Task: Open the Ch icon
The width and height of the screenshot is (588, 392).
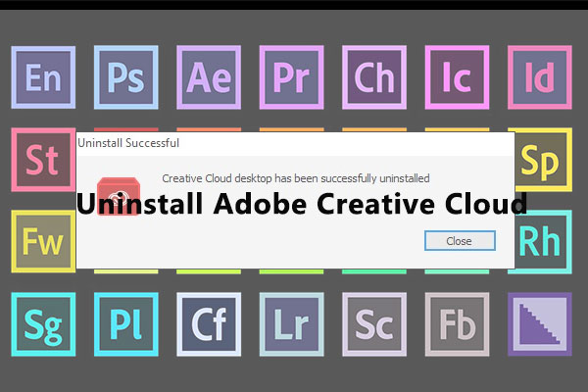Action: tap(374, 77)
